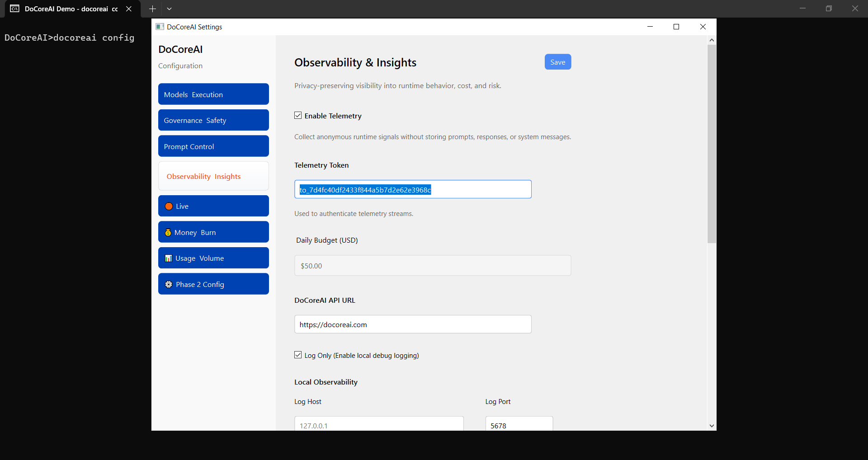Open the Governance Safety section

click(213, 120)
